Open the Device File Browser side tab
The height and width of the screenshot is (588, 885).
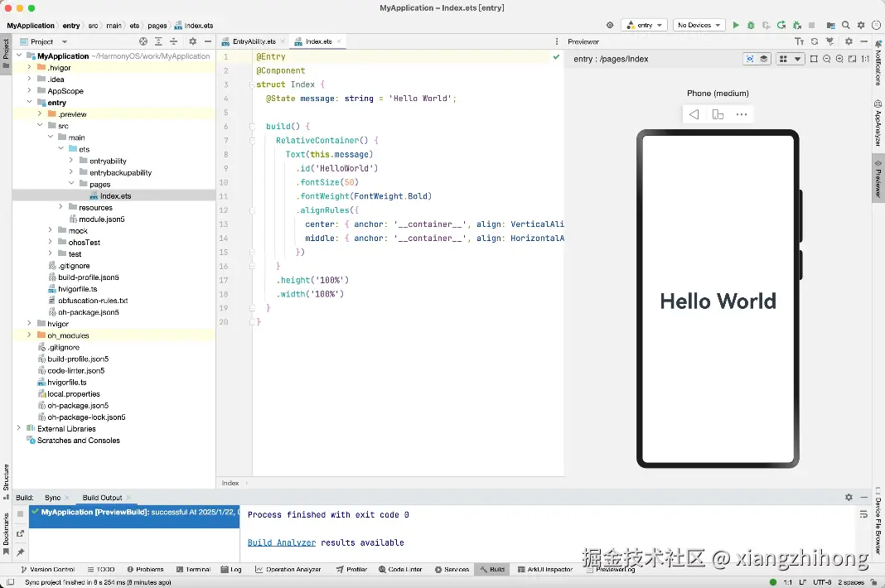[878, 522]
